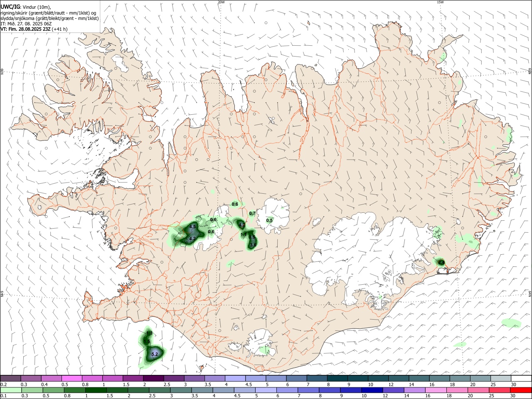Viewport: 532px width, 399px height.
Task: Click the 1.3 precipitation value offshore in the southwest
Action: (149, 333)
